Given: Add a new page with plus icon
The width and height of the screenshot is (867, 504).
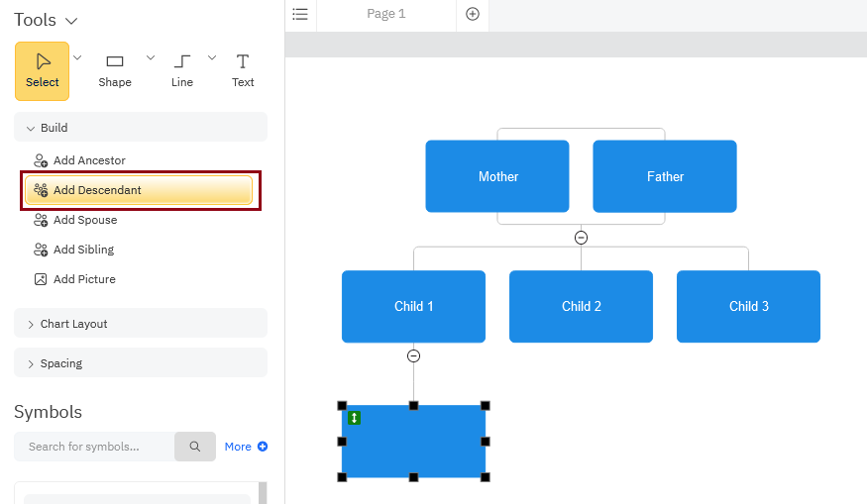Looking at the screenshot, I should point(473,14).
